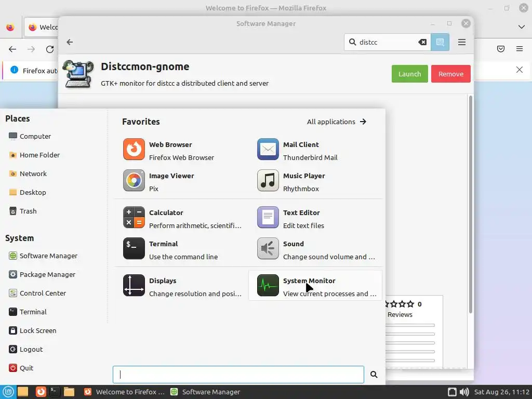Open the Calculator favorite
This screenshot has width=532, height=399.
[x=182, y=219]
